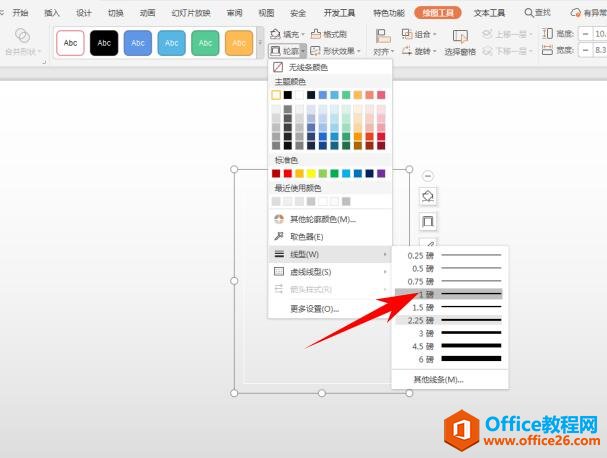Switch to the 插入 ribbon tab
Viewport: 607px width, 458px height.
click(52, 13)
